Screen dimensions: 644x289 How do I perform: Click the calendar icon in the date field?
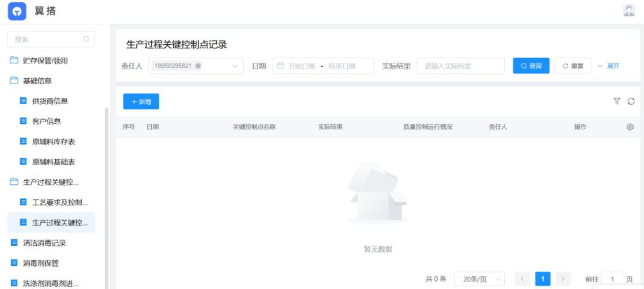pyautogui.click(x=281, y=66)
